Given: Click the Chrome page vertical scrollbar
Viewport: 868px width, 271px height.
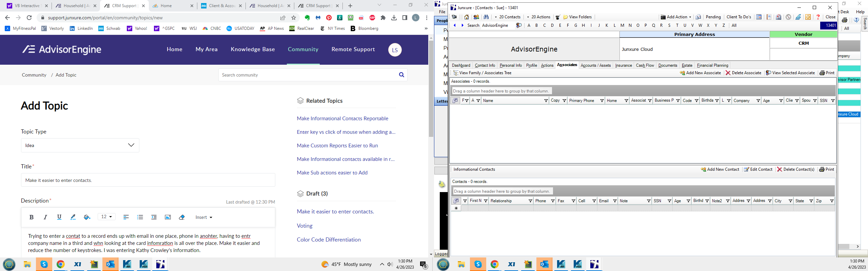Looking at the screenshot, I should [431, 88].
